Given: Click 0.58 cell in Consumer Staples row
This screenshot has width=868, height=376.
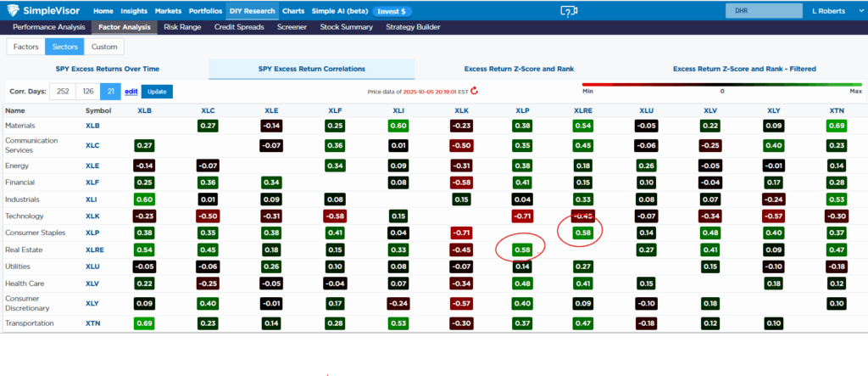Looking at the screenshot, I should click(585, 233).
